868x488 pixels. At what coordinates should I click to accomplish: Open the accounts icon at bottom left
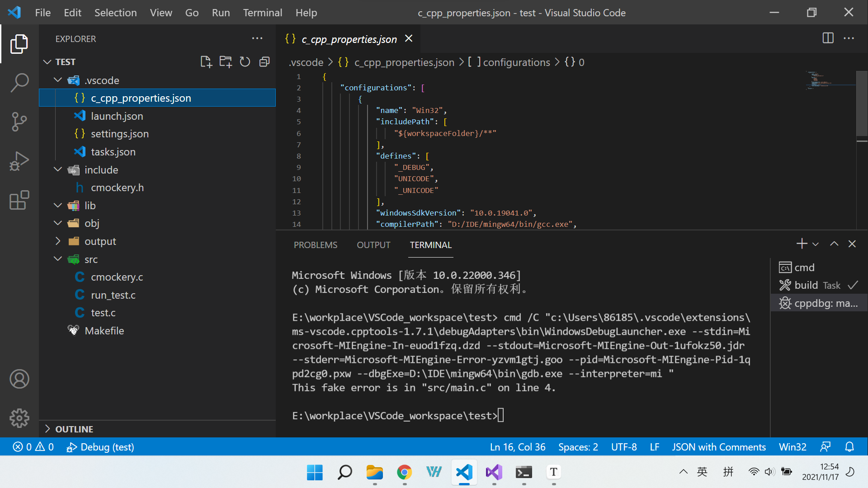(x=19, y=379)
